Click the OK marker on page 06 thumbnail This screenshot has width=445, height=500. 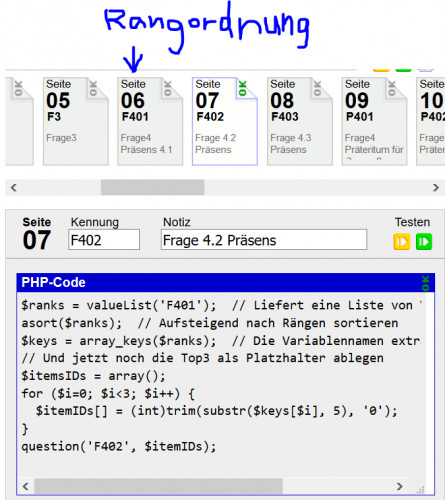pos(168,88)
